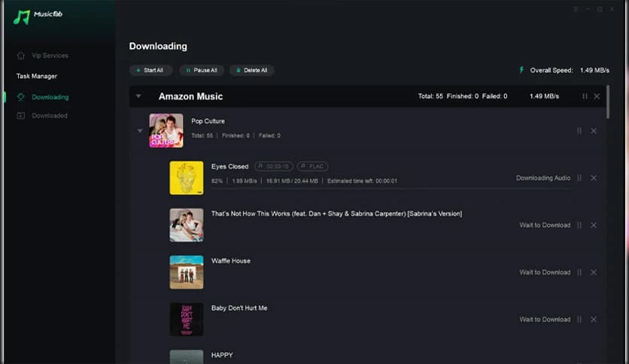Image resolution: width=629 pixels, height=364 pixels.
Task: Pause the Waffle House task
Action: (x=579, y=272)
